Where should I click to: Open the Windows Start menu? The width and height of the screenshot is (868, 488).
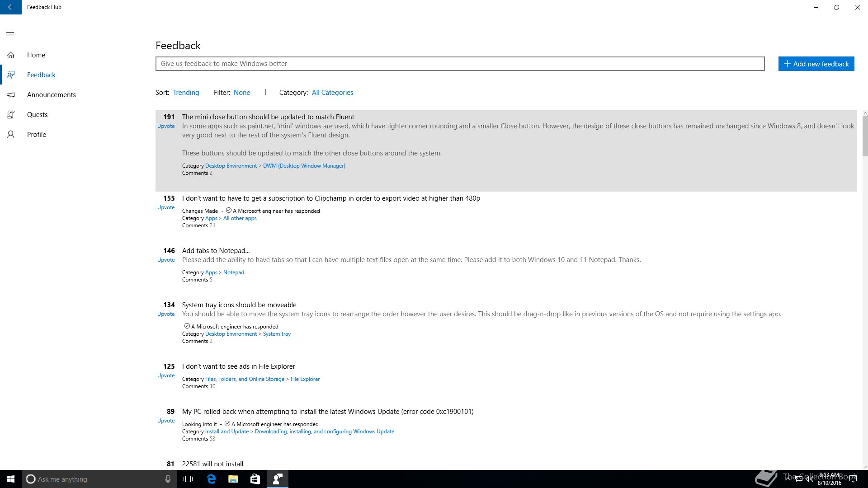click(11, 479)
